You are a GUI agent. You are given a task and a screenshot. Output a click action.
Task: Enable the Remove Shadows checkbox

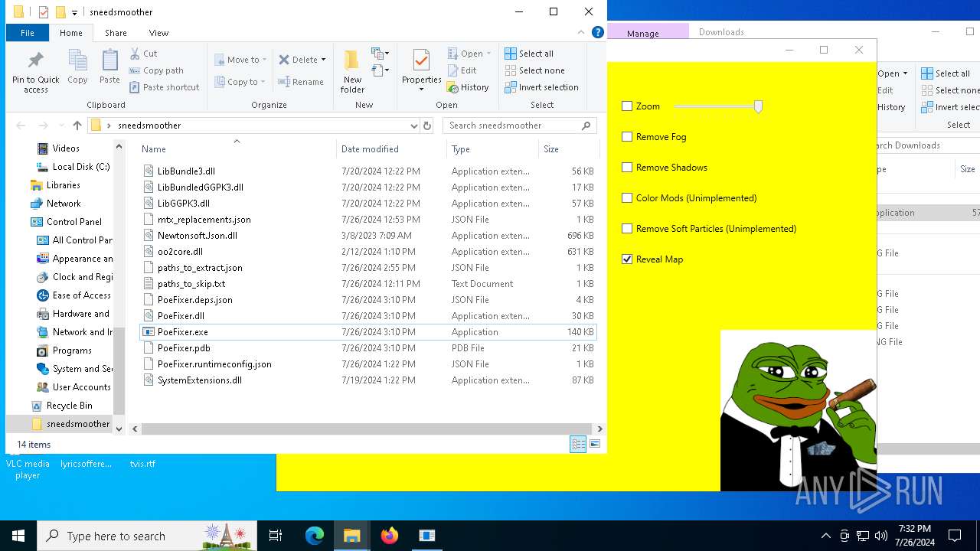point(627,168)
